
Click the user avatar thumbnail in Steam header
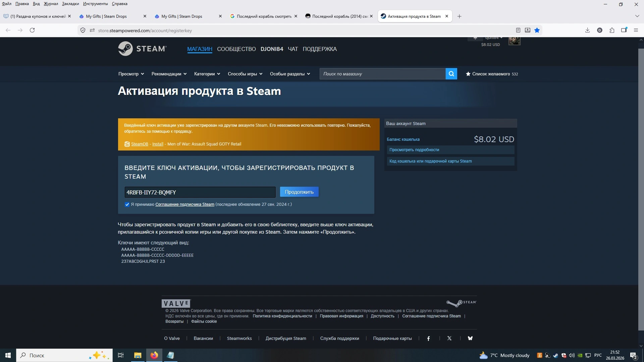[x=514, y=41]
